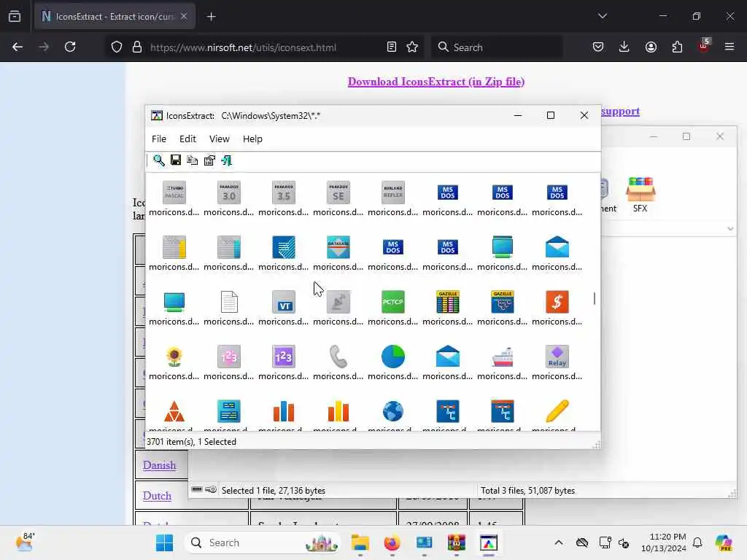Open the Search For Icons magnifier tool
The width and height of the screenshot is (747, 560).
(x=158, y=160)
